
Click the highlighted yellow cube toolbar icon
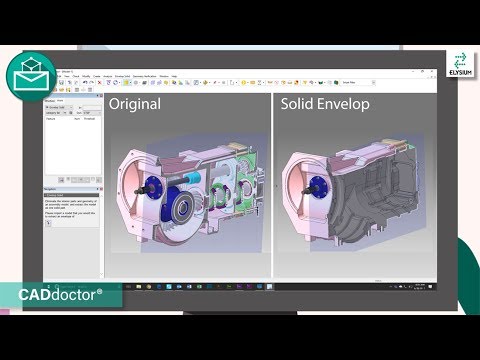(126, 83)
